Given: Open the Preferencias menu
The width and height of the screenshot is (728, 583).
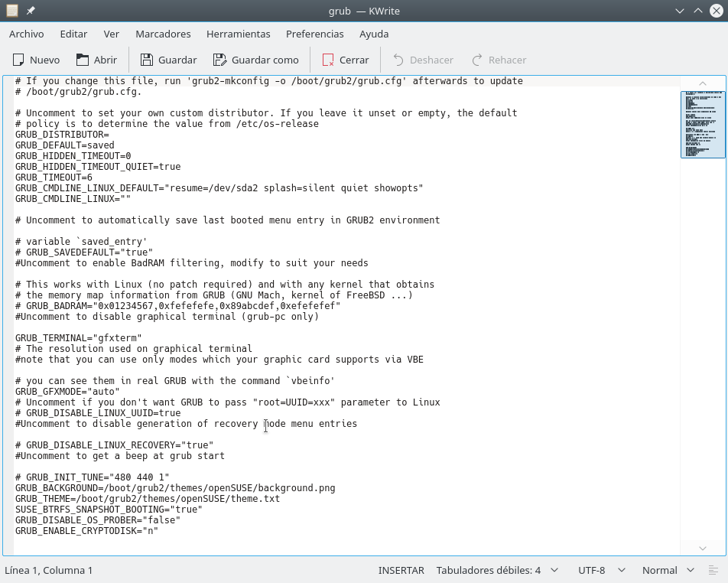Looking at the screenshot, I should [x=314, y=34].
